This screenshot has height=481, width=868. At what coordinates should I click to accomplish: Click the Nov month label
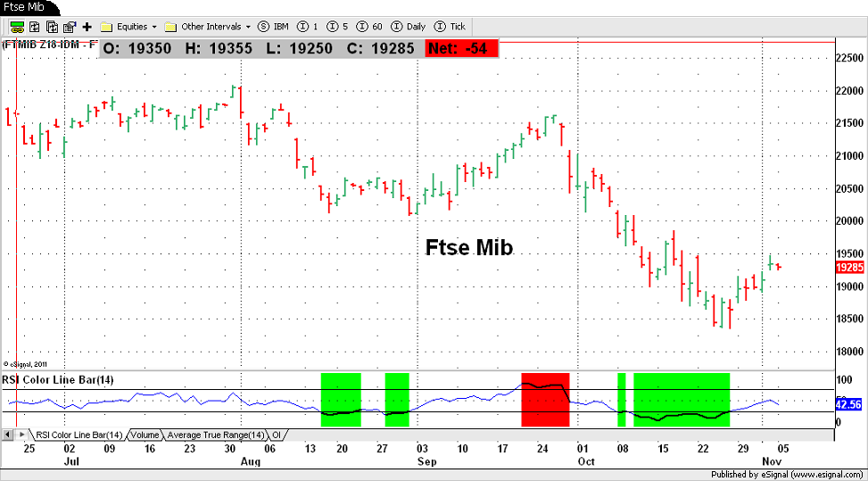tap(773, 461)
